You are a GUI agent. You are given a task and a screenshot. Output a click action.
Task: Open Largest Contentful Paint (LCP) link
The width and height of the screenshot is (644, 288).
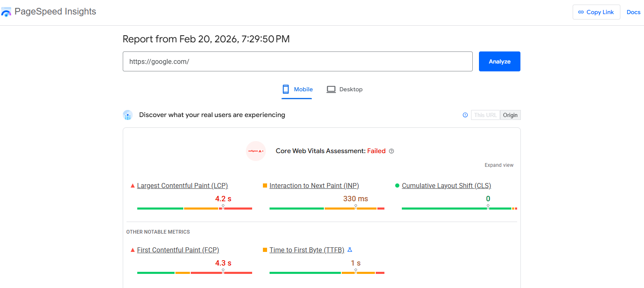point(182,185)
